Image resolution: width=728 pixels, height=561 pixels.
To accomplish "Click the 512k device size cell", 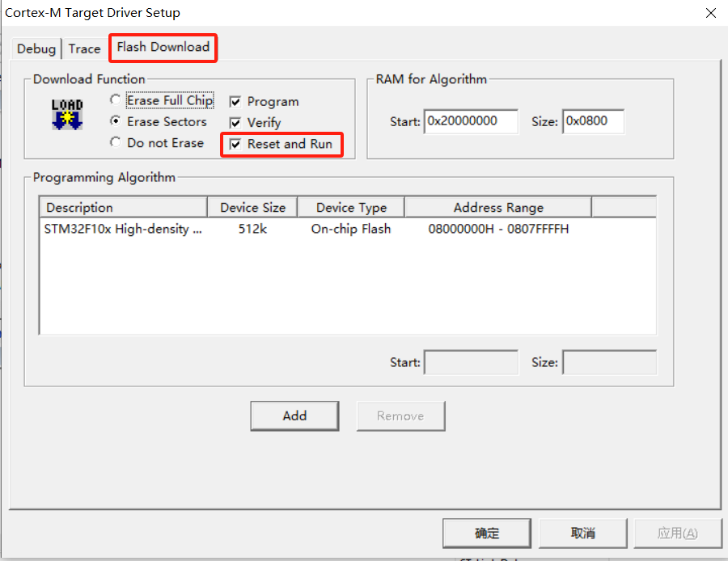I will tap(252, 229).
